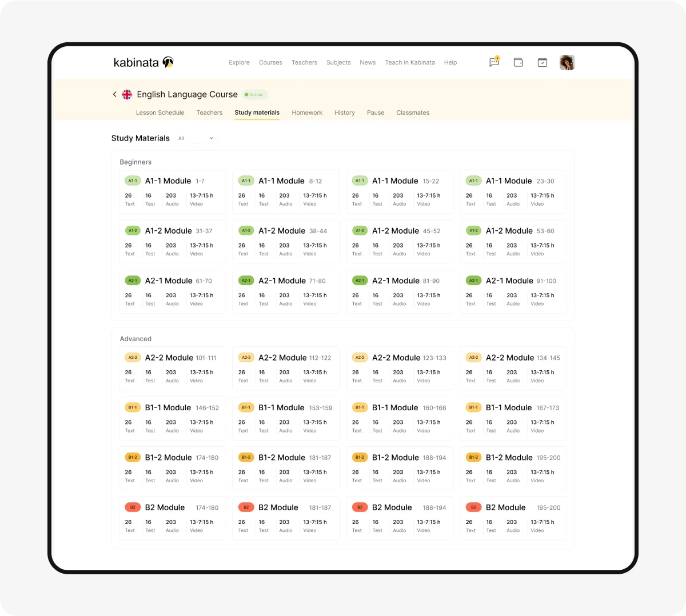This screenshot has width=686, height=616.
Task: Switch to the Homework tab
Action: click(x=307, y=113)
